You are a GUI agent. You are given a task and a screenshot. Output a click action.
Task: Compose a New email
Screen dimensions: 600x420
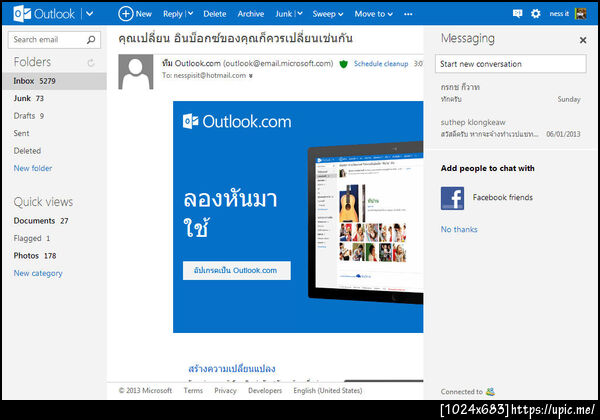tap(135, 14)
